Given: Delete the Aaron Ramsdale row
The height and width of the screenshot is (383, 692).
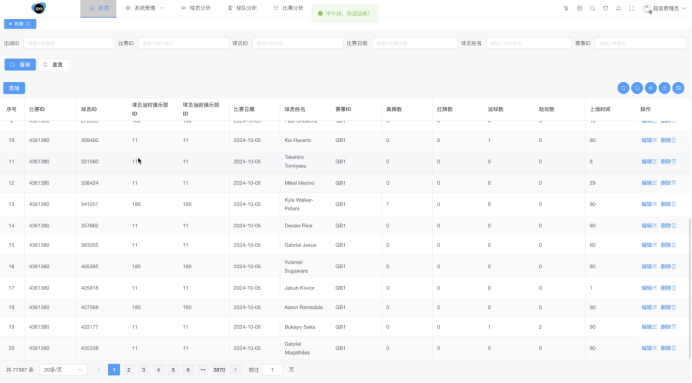Looking at the screenshot, I should point(668,307).
